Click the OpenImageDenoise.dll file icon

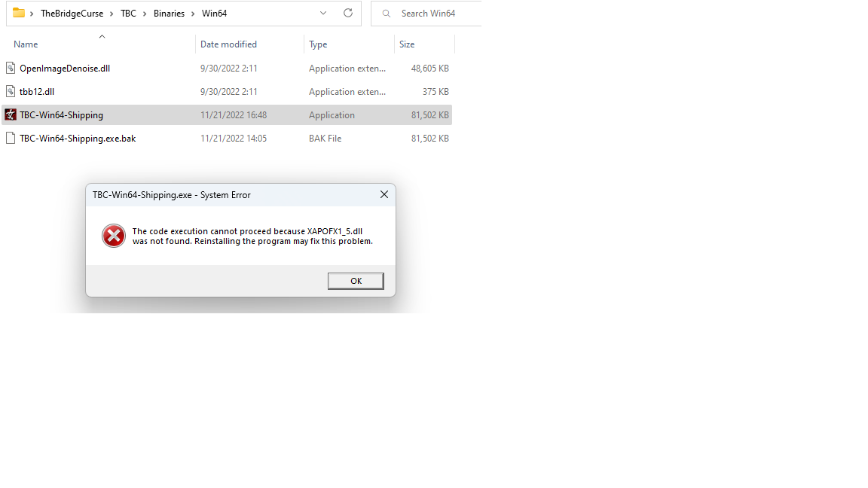tap(11, 69)
